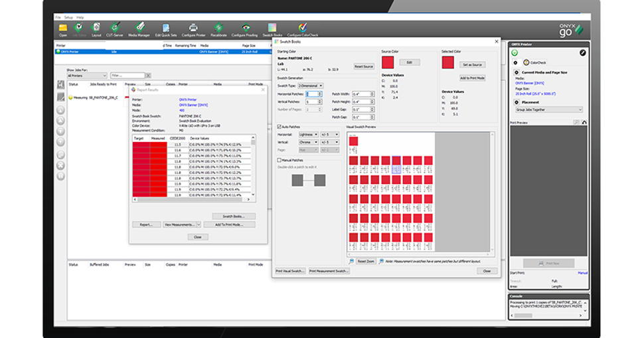Click Print Measurement Swatch button
The image size is (644, 338).
pos(329,271)
